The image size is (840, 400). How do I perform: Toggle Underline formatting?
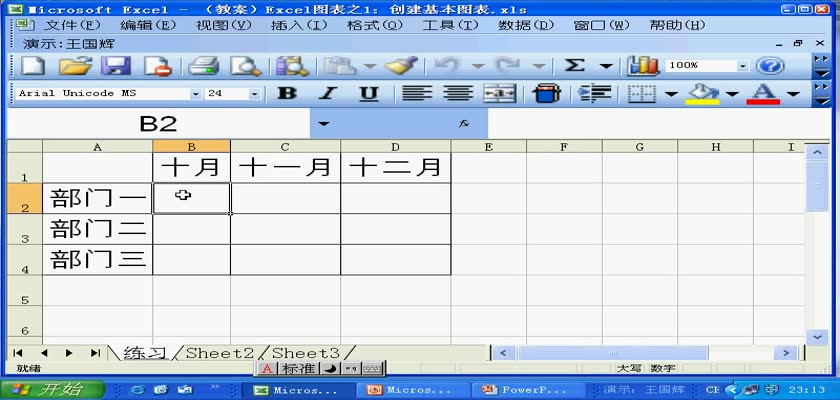(x=368, y=94)
